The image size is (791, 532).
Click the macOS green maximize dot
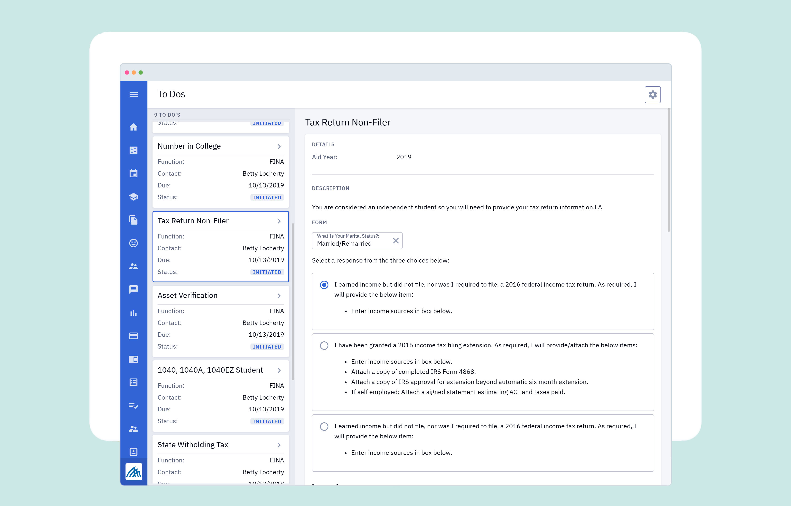(141, 73)
